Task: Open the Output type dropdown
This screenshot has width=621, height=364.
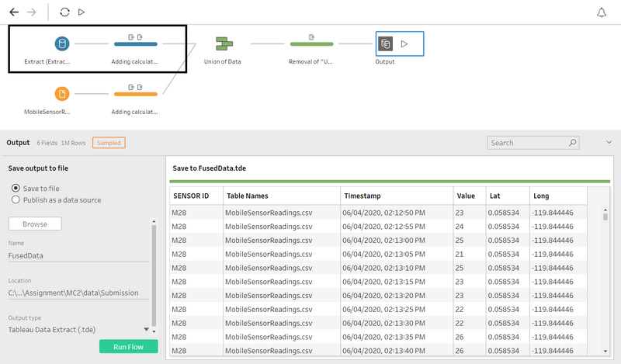Action: [x=78, y=330]
